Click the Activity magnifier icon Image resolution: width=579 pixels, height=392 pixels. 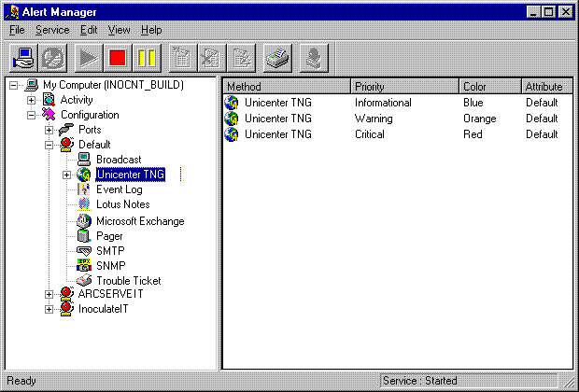point(49,100)
